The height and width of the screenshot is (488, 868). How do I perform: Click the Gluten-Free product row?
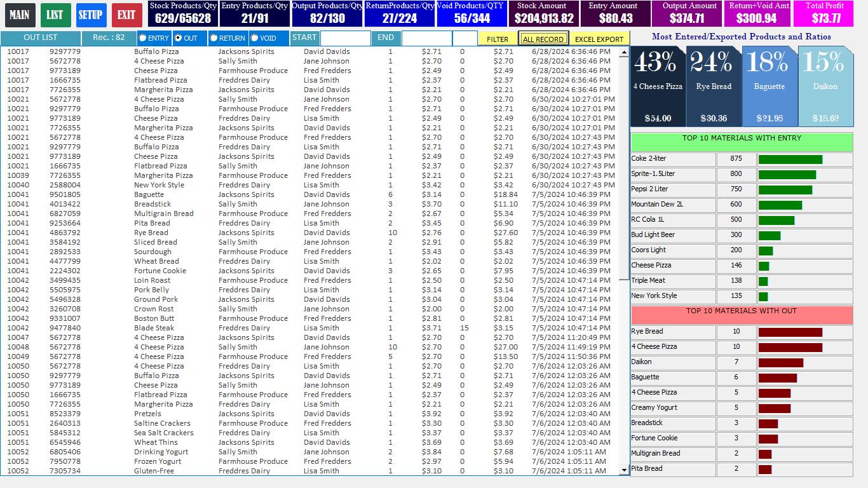[x=311, y=471]
